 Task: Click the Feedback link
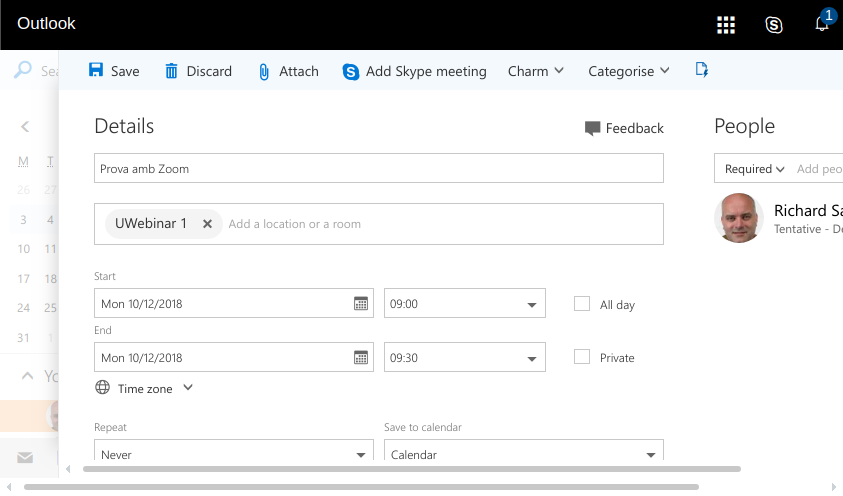pos(624,128)
